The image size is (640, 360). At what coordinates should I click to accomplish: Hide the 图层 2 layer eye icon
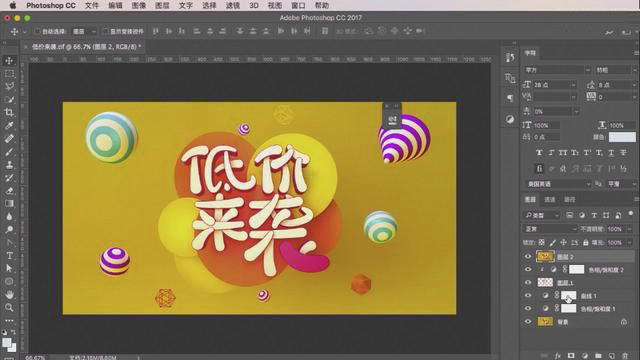click(x=528, y=257)
